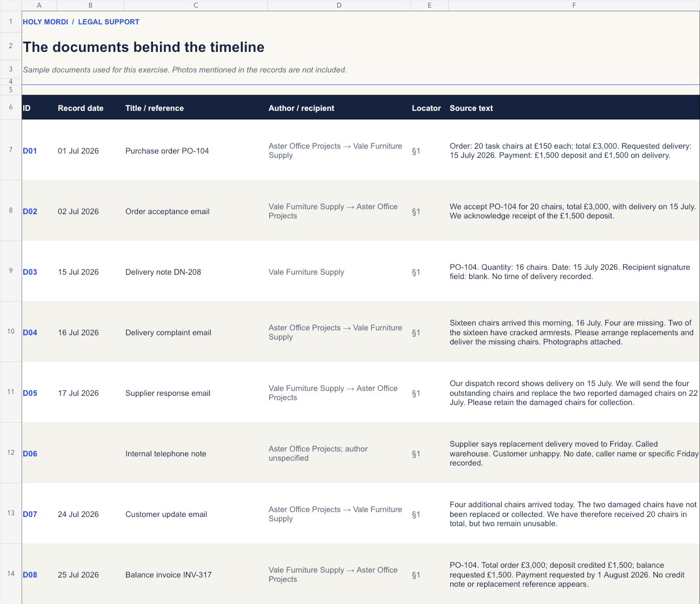700x604 pixels.
Task: Click the D03 locator §1 cell
Action: click(x=430, y=271)
